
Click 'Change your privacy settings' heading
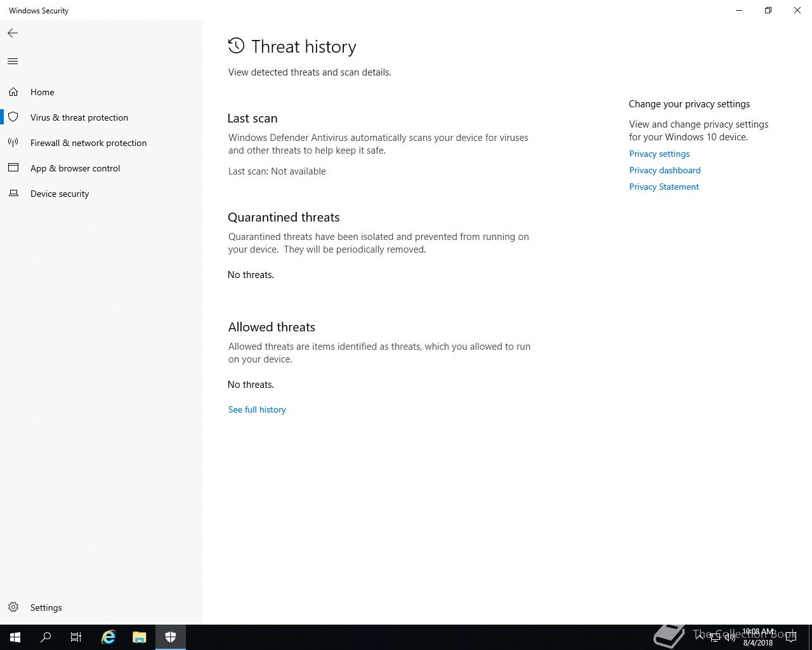690,104
